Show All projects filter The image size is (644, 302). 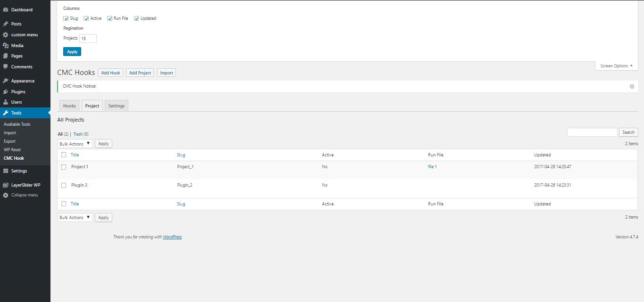coord(60,134)
